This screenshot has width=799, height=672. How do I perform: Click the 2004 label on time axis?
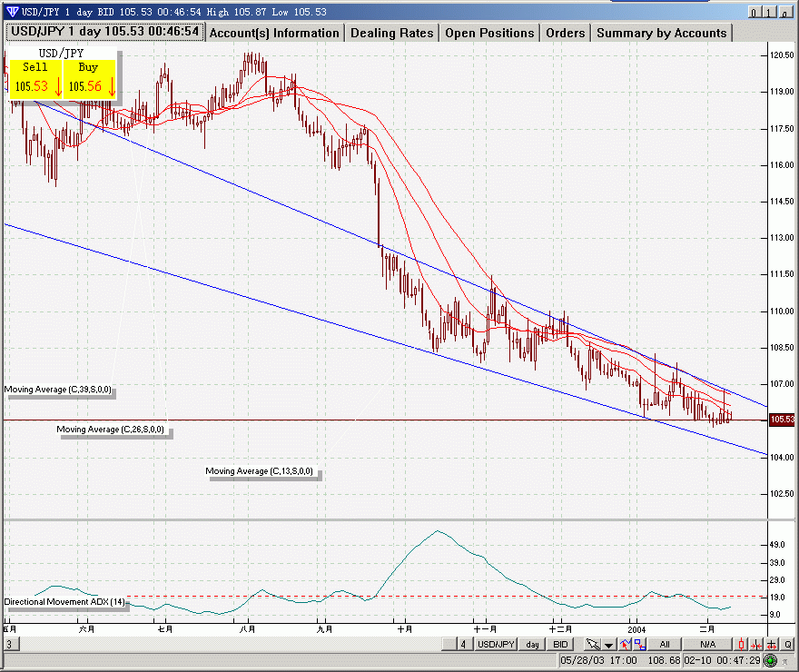tap(636, 629)
